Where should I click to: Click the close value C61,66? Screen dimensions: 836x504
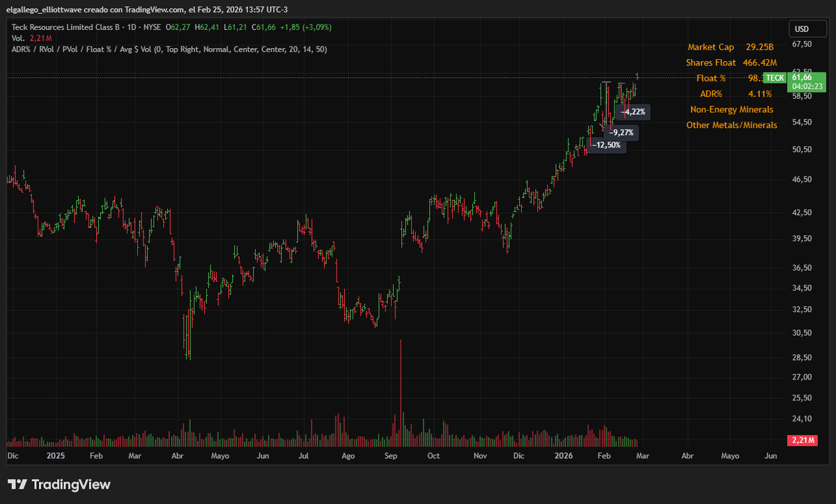(x=264, y=27)
